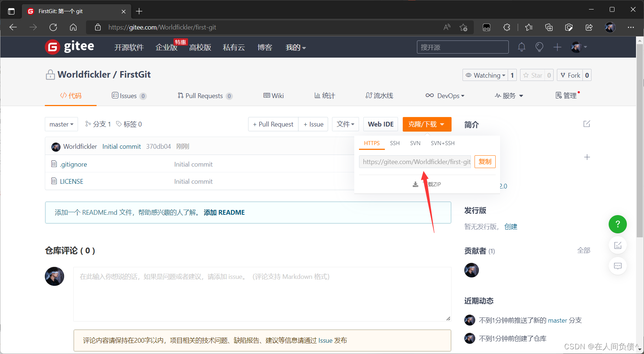Open the 文件 dropdown

click(x=346, y=124)
